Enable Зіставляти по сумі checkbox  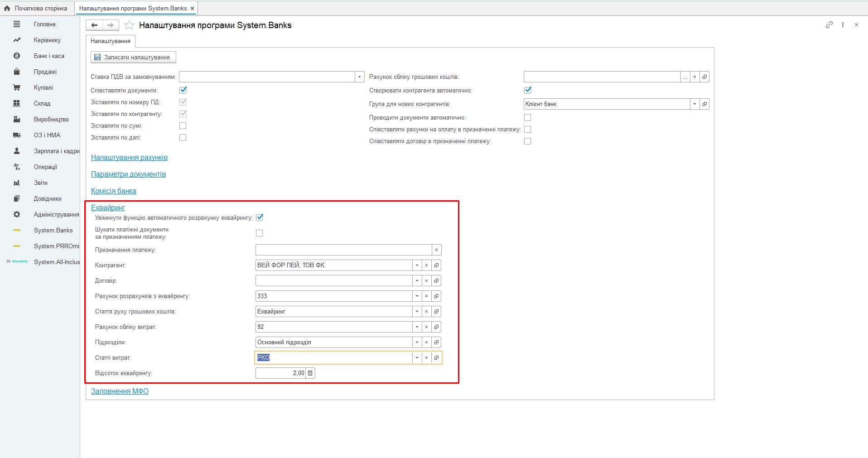[183, 126]
